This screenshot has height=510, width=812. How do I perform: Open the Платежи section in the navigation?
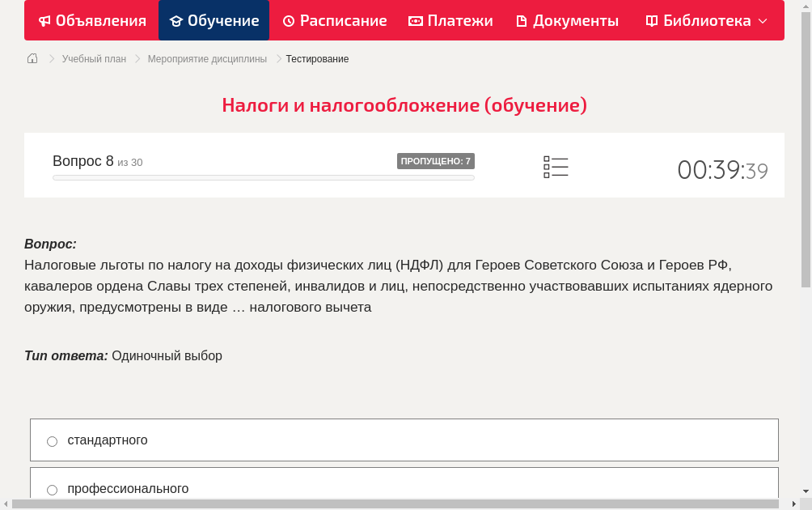450,20
